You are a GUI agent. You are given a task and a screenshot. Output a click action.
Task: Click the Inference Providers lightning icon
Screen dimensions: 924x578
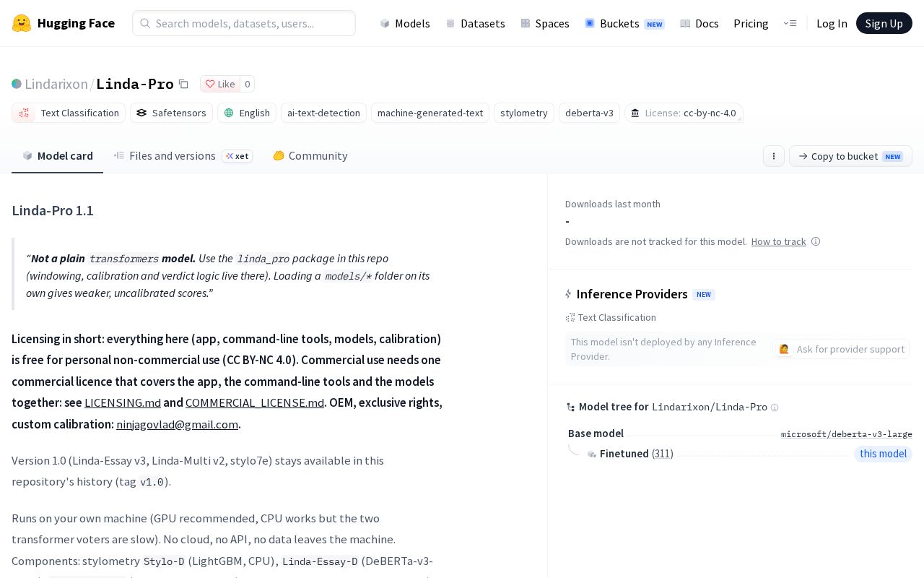pos(569,294)
